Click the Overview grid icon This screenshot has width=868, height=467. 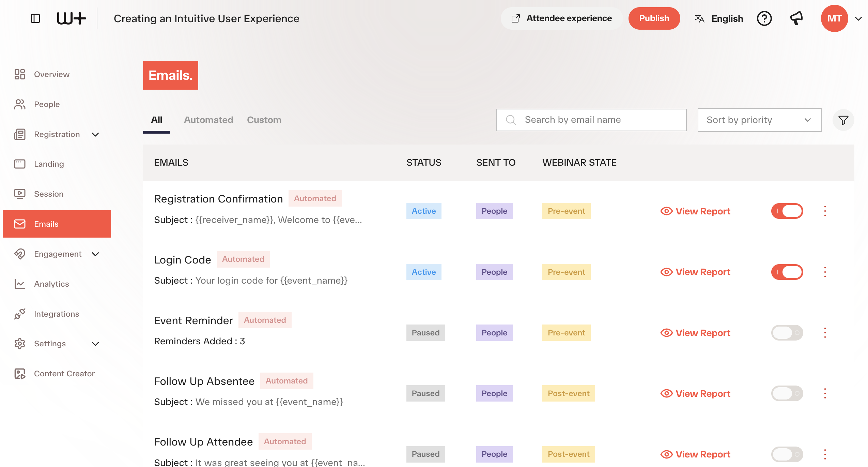pyautogui.click(x=20, y=74)
